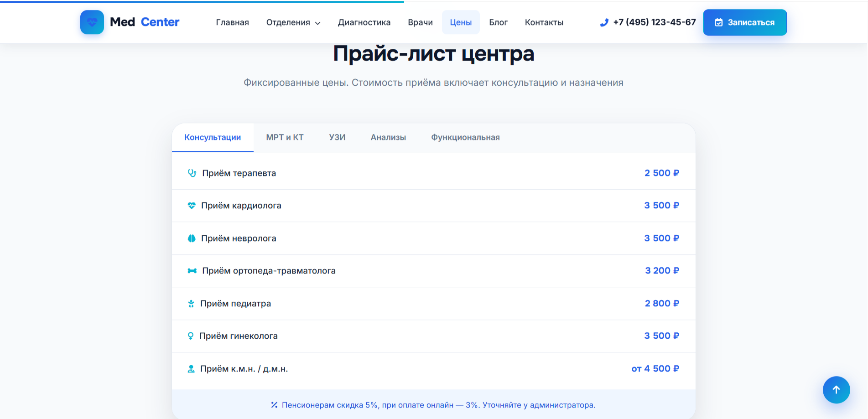Click the phone number +7 (495) 123-45-67
This screenshot has height=419, width=868.
[x=655, y=22]
